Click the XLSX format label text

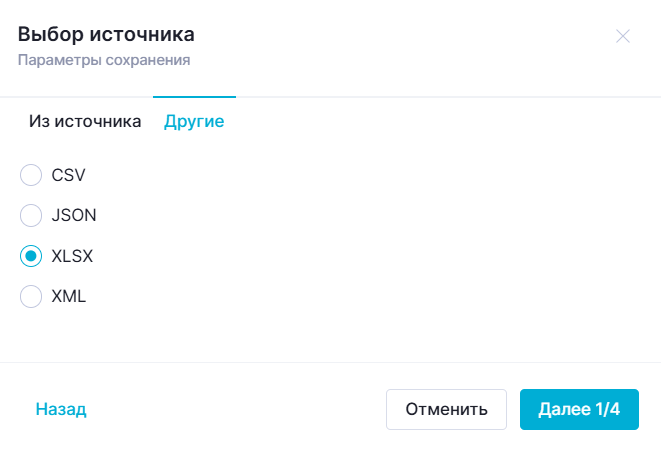72,256
